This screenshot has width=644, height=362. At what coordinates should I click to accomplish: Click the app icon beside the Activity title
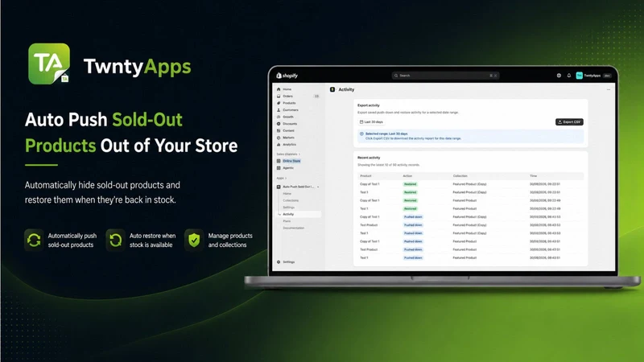click(x=332, y=89)
